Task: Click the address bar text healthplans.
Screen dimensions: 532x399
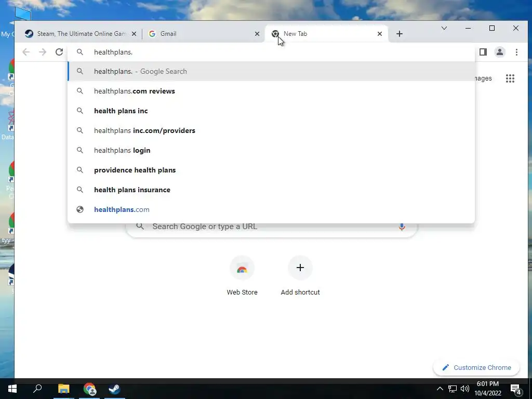Action: coord(113,52)
